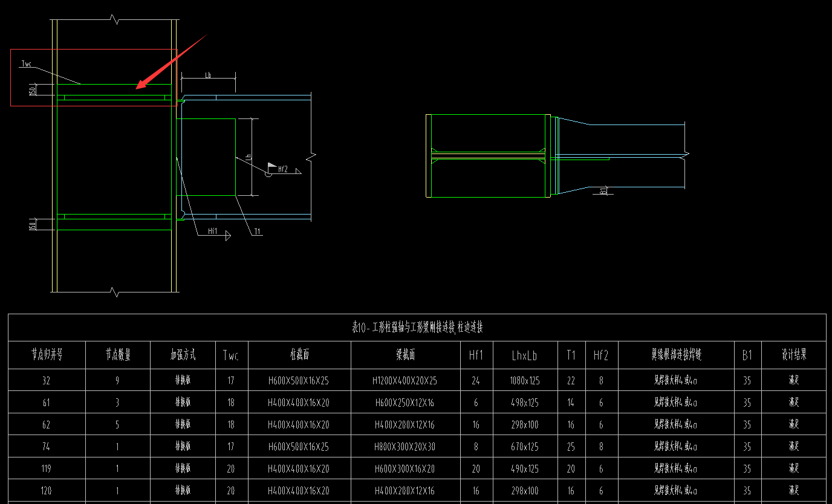Select node number 119 cell
The image size is (832, 504).
click(47, 468)
